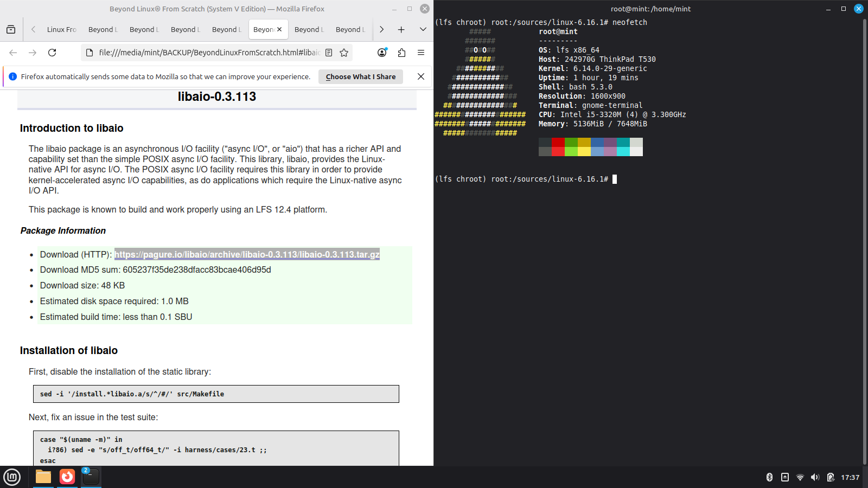Image resolution: width=868 pixels, height=488 pixels.
Task: Click the Host ThinkPad T530 line
Action: click(x=597, y=59)
